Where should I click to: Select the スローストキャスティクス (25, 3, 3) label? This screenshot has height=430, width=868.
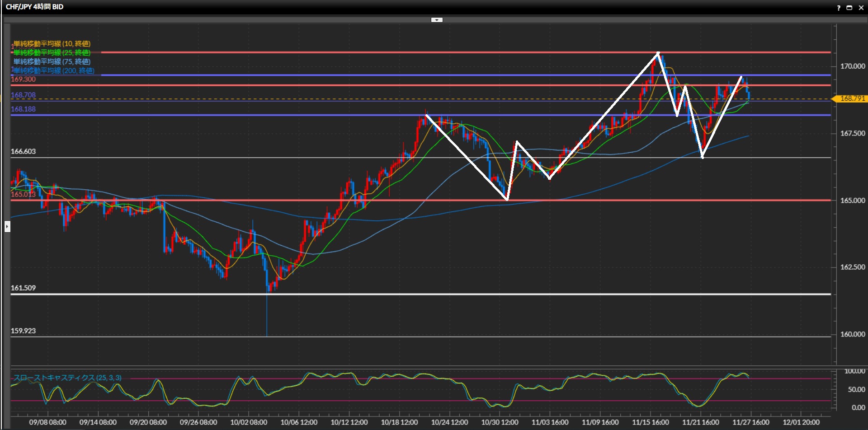point(67,378)
